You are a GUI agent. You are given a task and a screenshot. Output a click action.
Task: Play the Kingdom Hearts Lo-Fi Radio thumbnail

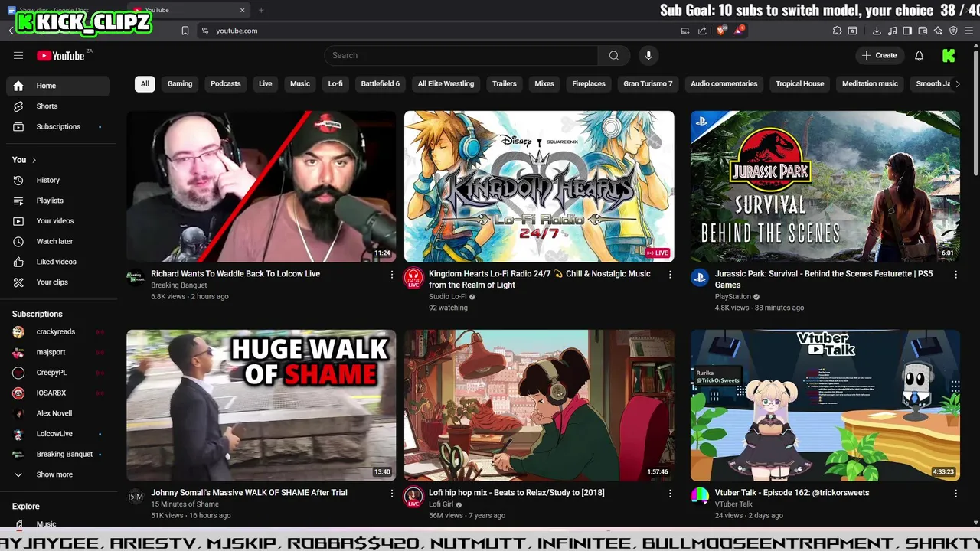click(539, 187)
